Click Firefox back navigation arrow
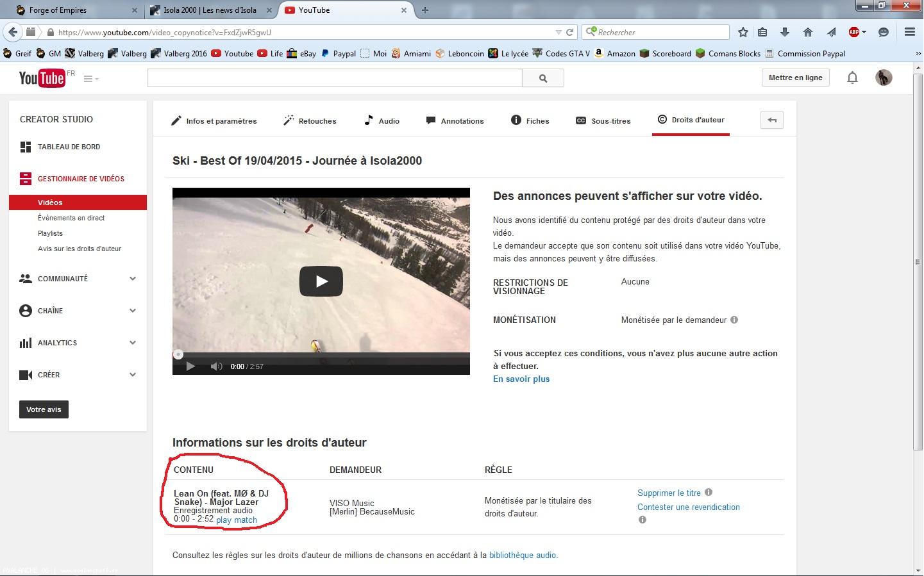924x576 pixels. 13,32
